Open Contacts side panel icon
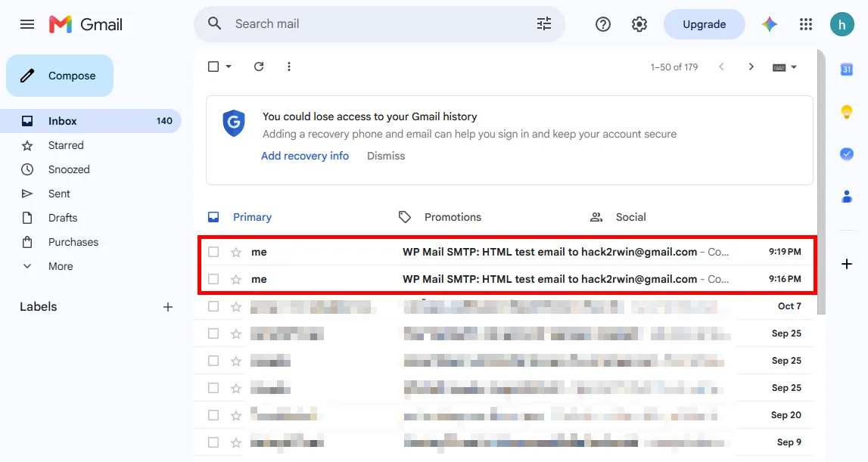Viewport: 868px width, 462px height. pyautogui.click(x=846, y=197)
